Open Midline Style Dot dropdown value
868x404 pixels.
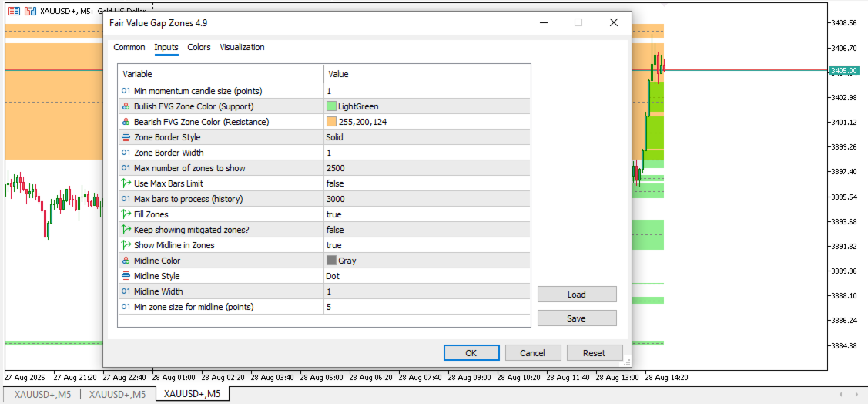pyautogui.click(x=427, y=276)
